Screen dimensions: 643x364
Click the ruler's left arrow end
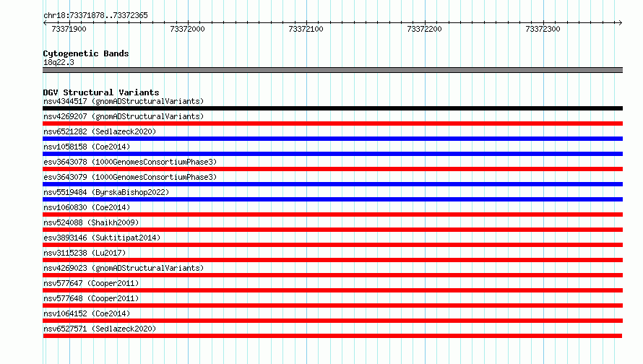(x=45, y=23)
